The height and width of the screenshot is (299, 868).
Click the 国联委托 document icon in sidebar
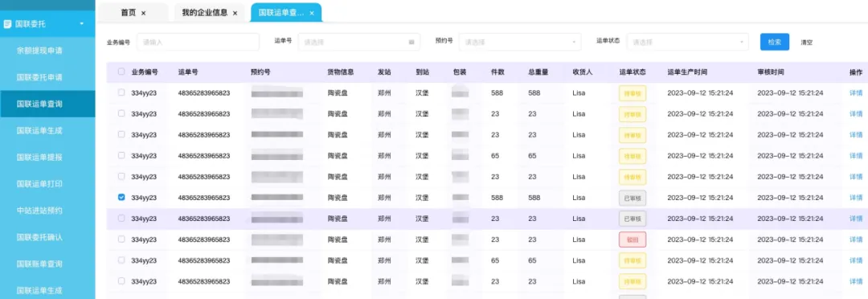point(7,24)
